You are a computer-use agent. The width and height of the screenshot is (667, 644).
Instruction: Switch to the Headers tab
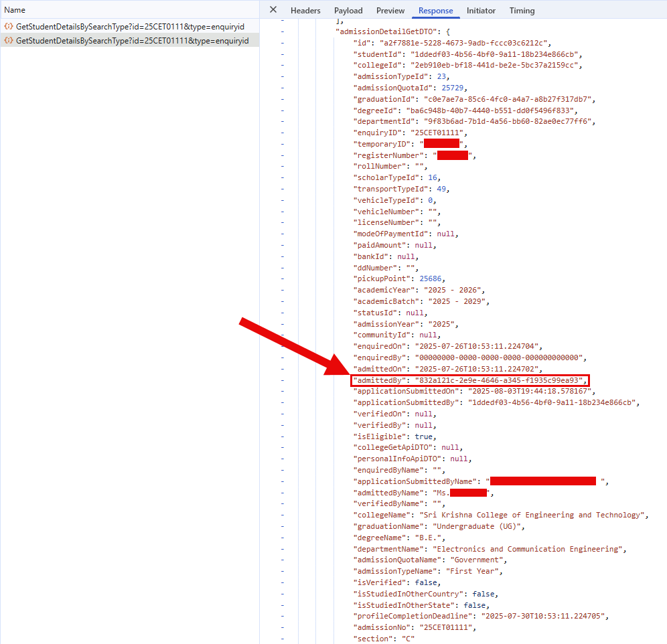[305, 11]
